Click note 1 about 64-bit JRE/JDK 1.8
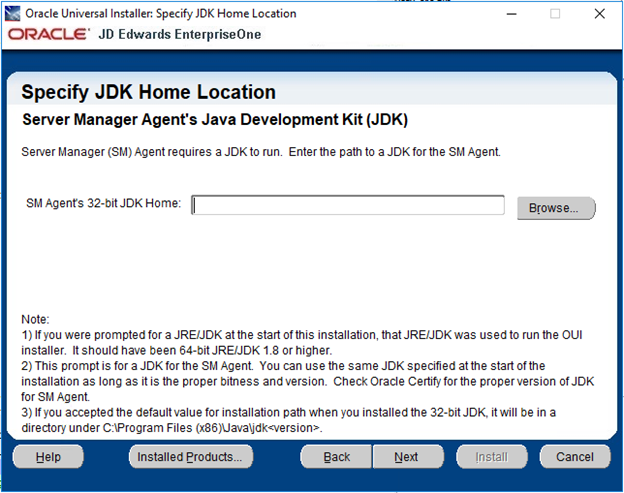 (x=302, y=343)
